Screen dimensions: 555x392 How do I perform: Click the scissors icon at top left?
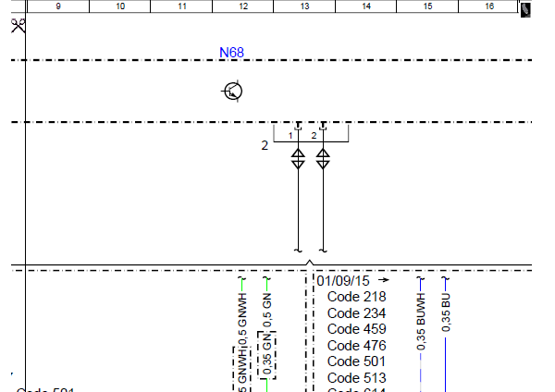18,25
